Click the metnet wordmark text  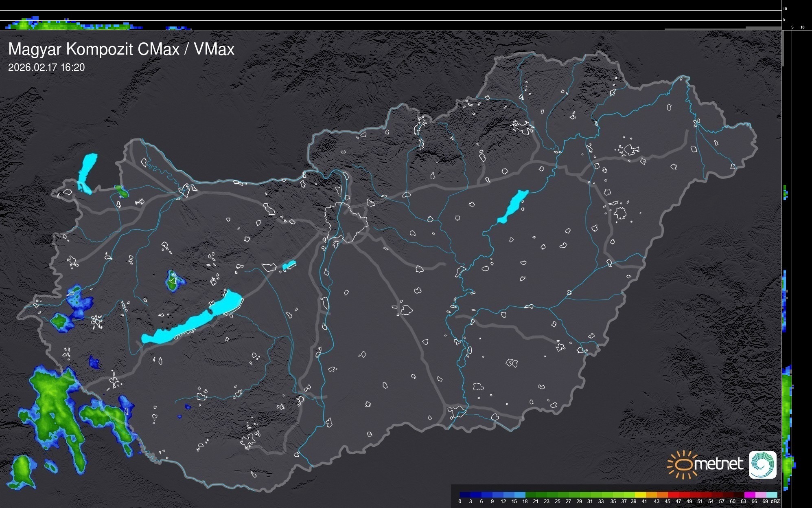pyautogui.click(x=719, y=464)
